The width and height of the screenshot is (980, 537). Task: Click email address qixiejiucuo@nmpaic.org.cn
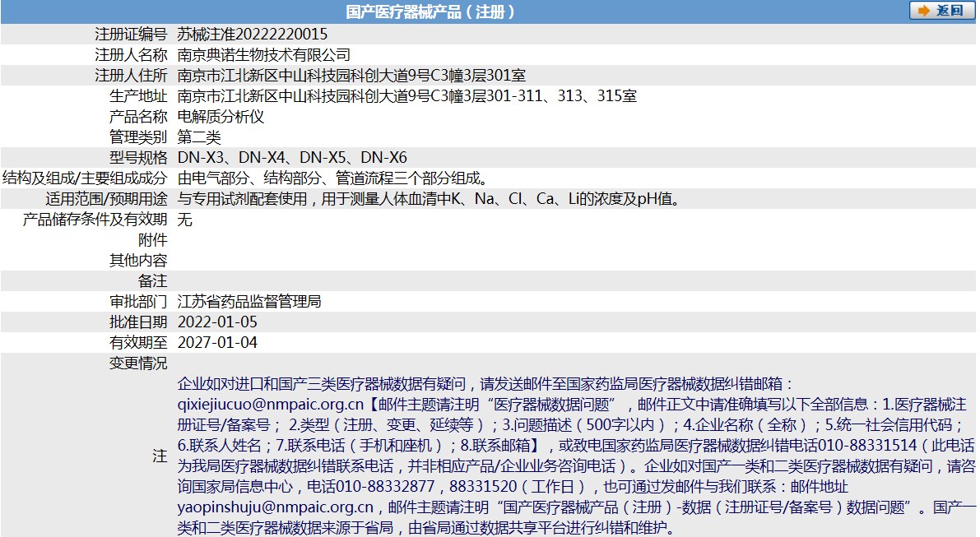tap(271, 405)
